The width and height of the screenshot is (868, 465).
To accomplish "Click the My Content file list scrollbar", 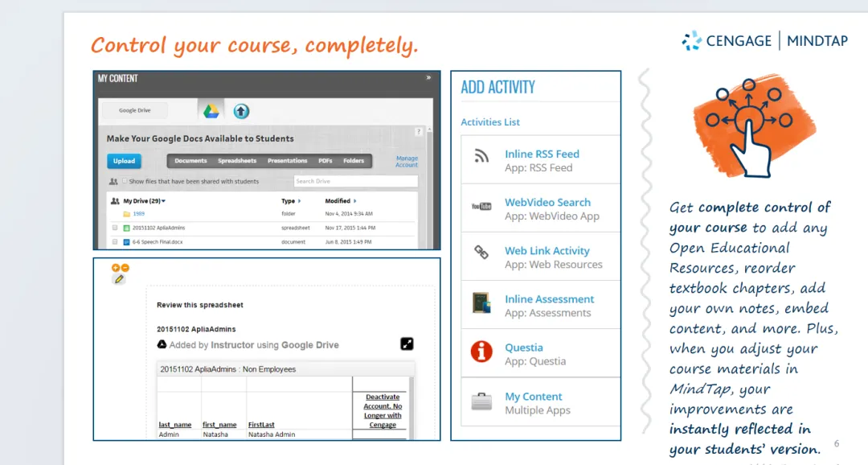I will (429, 188).
